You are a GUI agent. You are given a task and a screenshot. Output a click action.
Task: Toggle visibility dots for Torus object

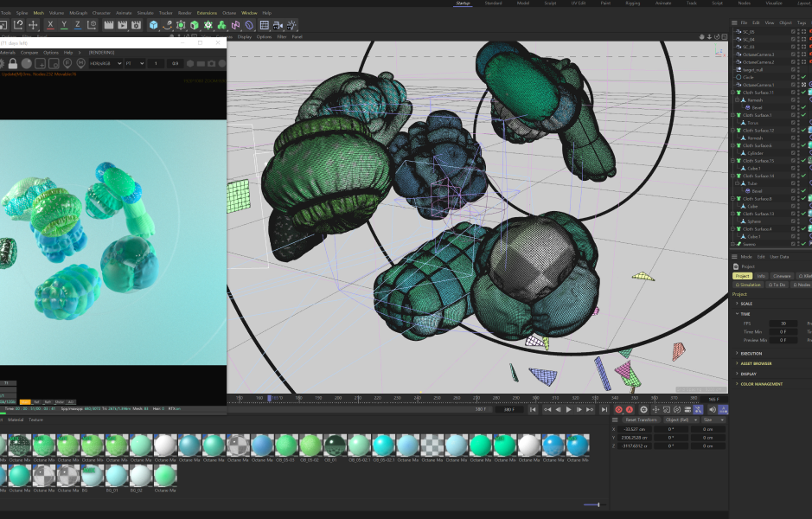click(x=798, y=123)
